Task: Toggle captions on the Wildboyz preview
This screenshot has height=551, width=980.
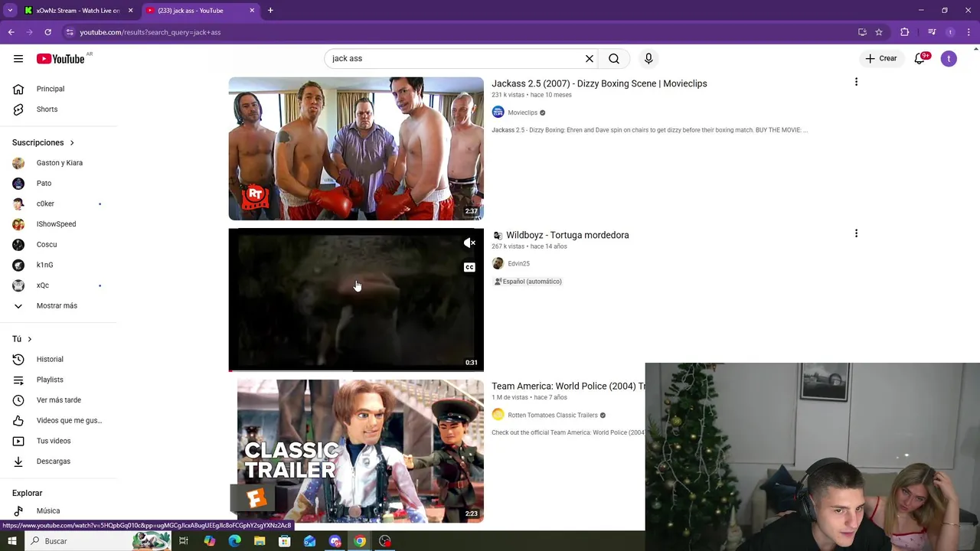Action: [x=469, y=267]
